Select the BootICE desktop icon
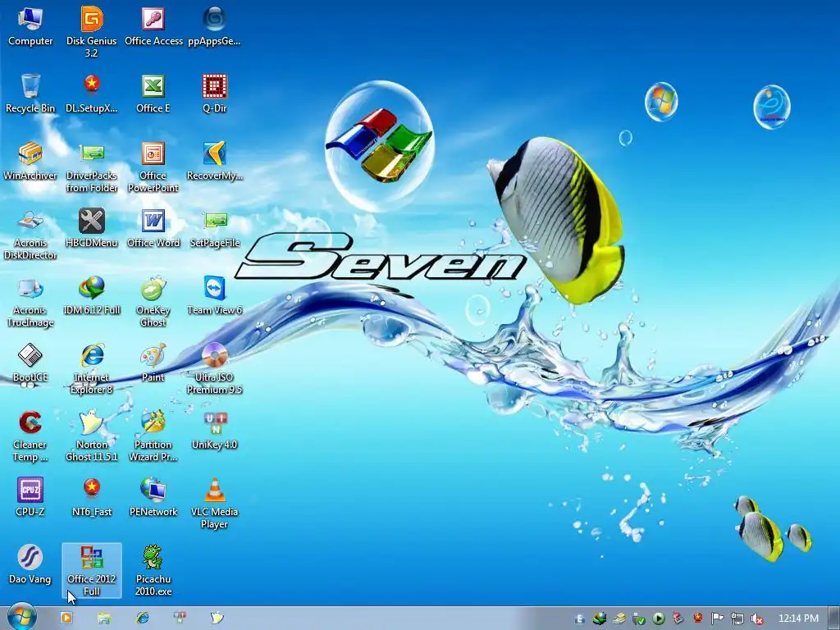This screenshot has height=630, width=840. (30, 363)
